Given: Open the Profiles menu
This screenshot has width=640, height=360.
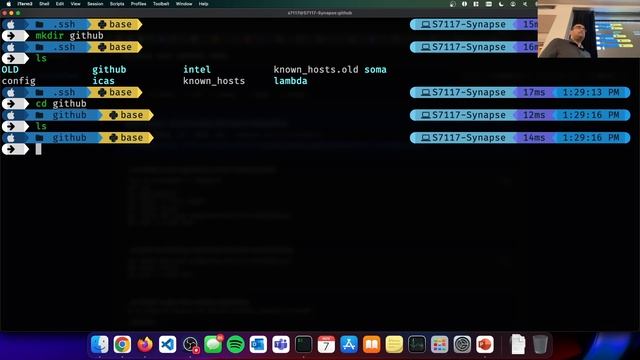Looking at the screenshot, I should click(x=138, y=4).
